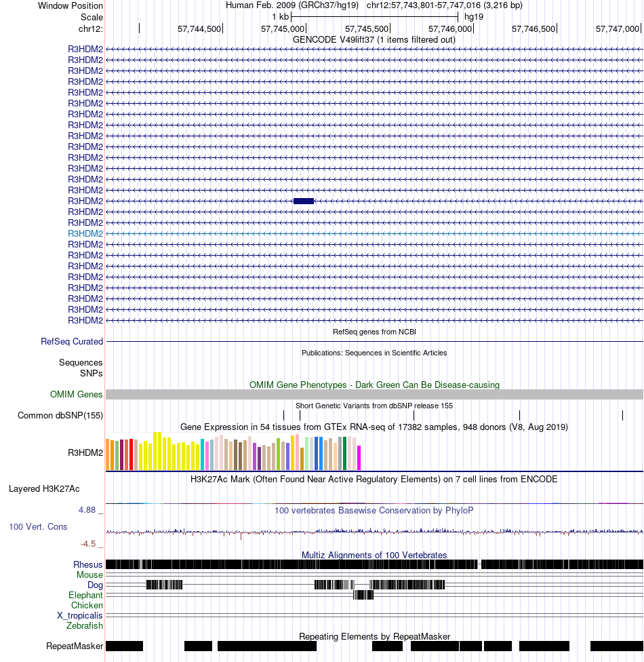Click the RepeatMasker track label
The image size is (644, 662).
(x=75, y=646)
